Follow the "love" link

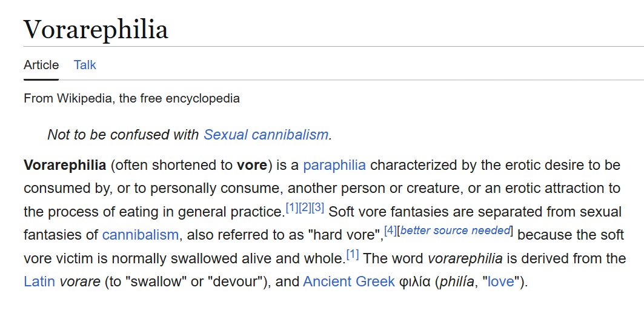(x=501, y=281)
